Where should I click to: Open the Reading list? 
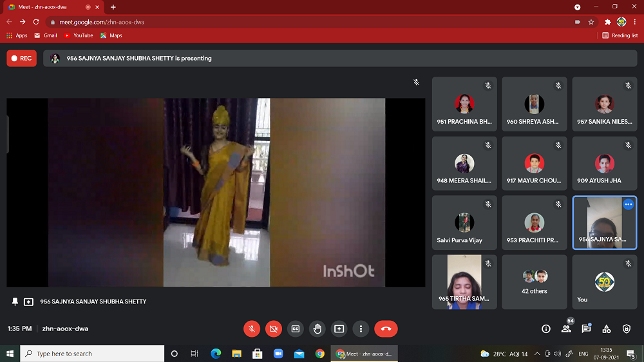620,35
